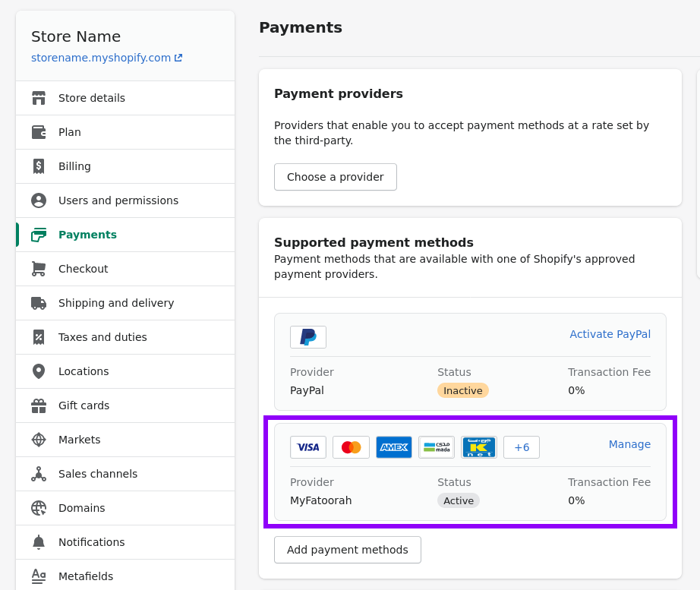Click the Store details shop icon
This screenshot has height=590, width=700.
(x=39, y=98)
